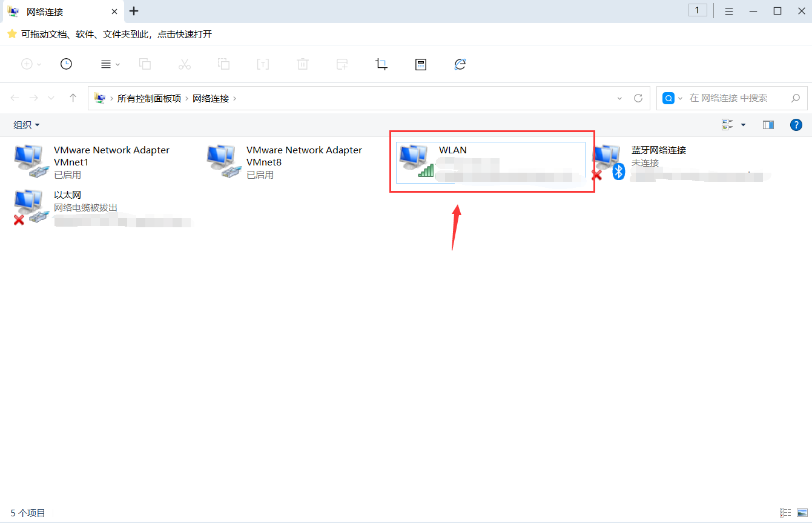
Task: Click the greyed copy icon in toolbar
Action: pos(145,64)
